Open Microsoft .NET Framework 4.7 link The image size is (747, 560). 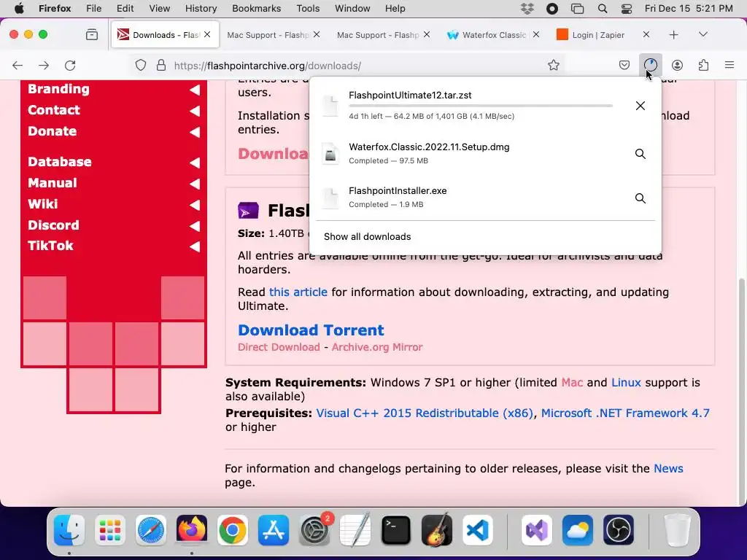(x=625, y=413)
